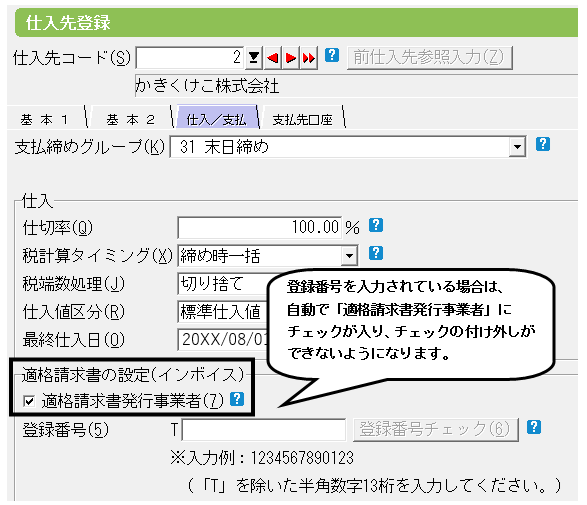
Task: Click the next supplier red right arrow
Action: (x=291, y=58)
